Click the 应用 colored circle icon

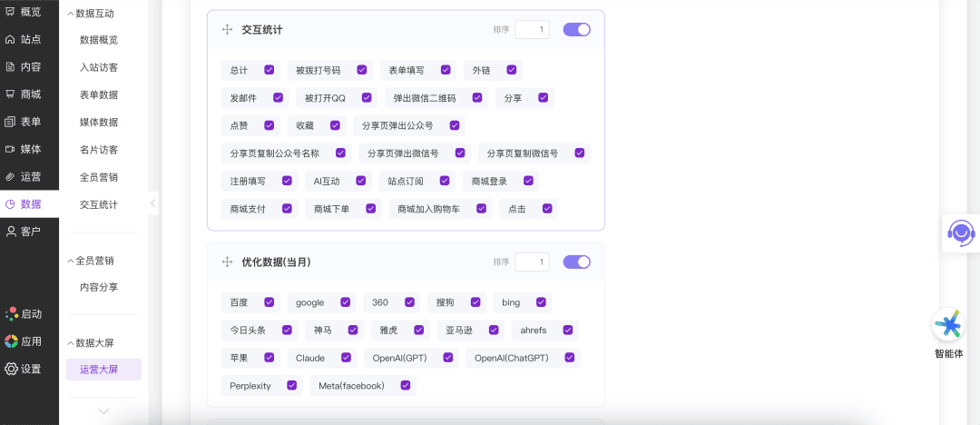coord(11,341)
